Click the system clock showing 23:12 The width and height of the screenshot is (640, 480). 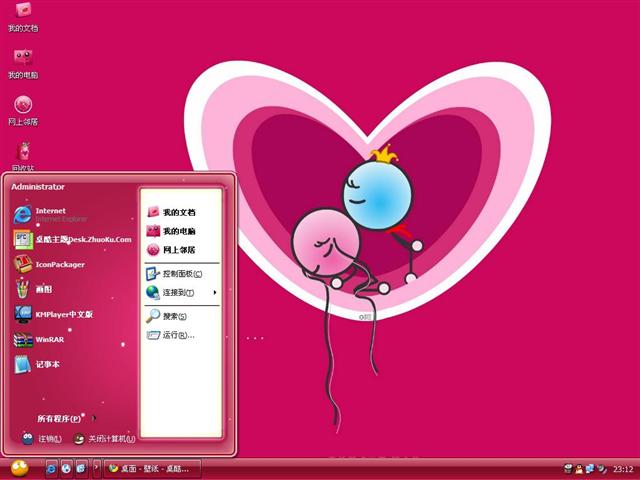pos(622,468)
